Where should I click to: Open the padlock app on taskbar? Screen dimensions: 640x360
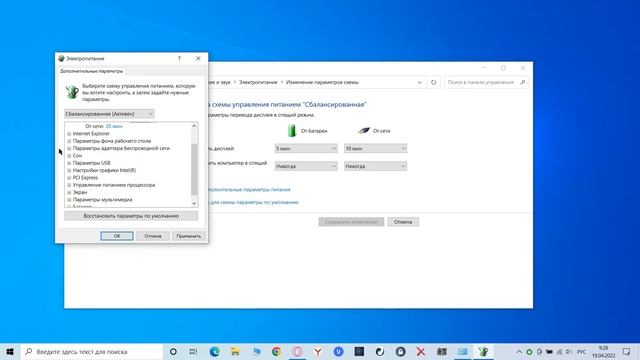point(400,352)
